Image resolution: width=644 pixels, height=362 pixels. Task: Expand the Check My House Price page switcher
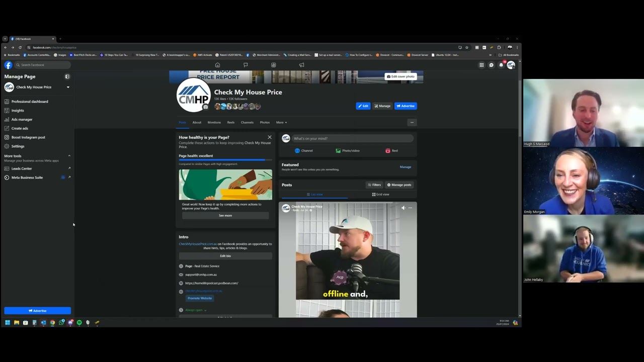(x=68, y=87)
